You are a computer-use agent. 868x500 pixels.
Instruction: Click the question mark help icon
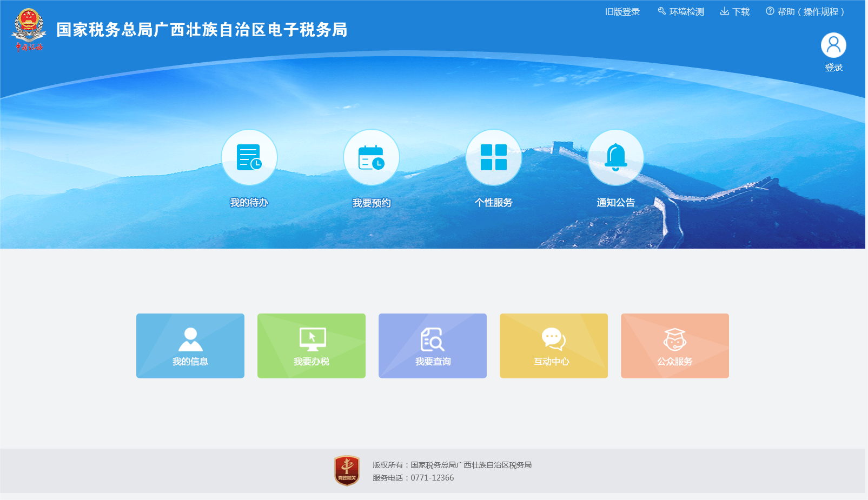[x=770, y=11]
